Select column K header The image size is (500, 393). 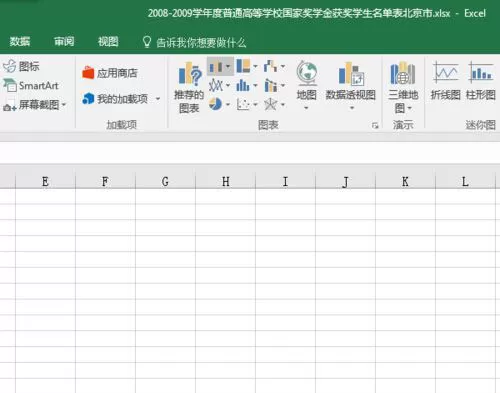click(x=405, y=181)
